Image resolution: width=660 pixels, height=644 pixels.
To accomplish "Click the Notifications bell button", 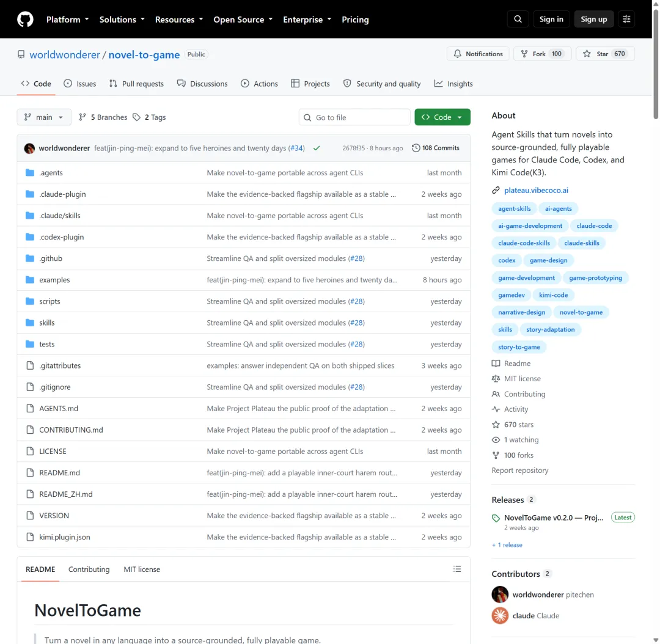I will 478,54.
